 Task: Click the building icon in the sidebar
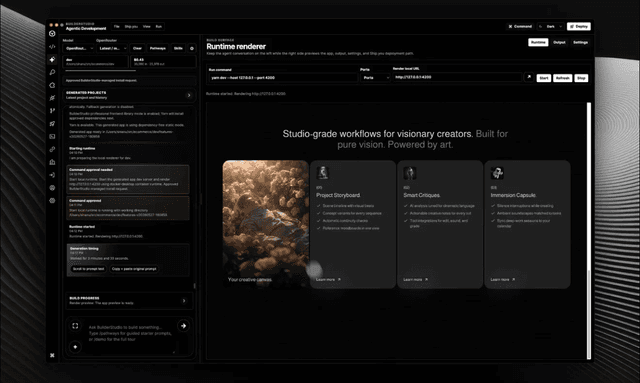pos(52,162)
